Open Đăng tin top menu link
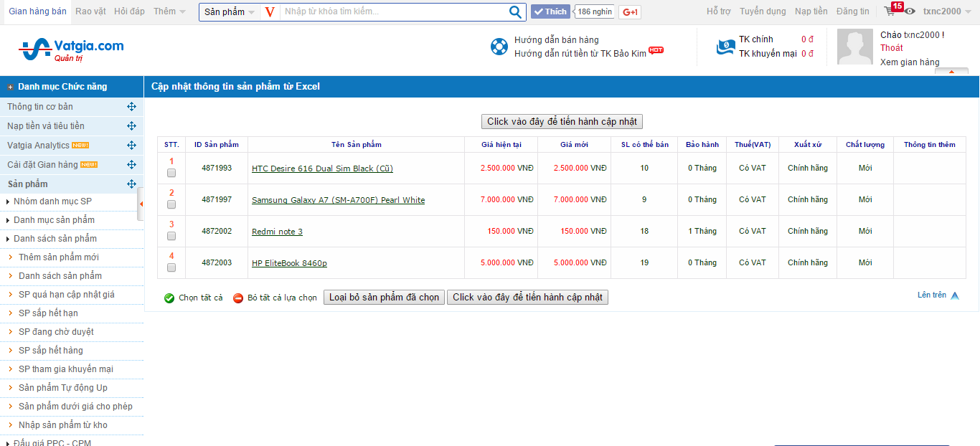 (x=853, y=11)
